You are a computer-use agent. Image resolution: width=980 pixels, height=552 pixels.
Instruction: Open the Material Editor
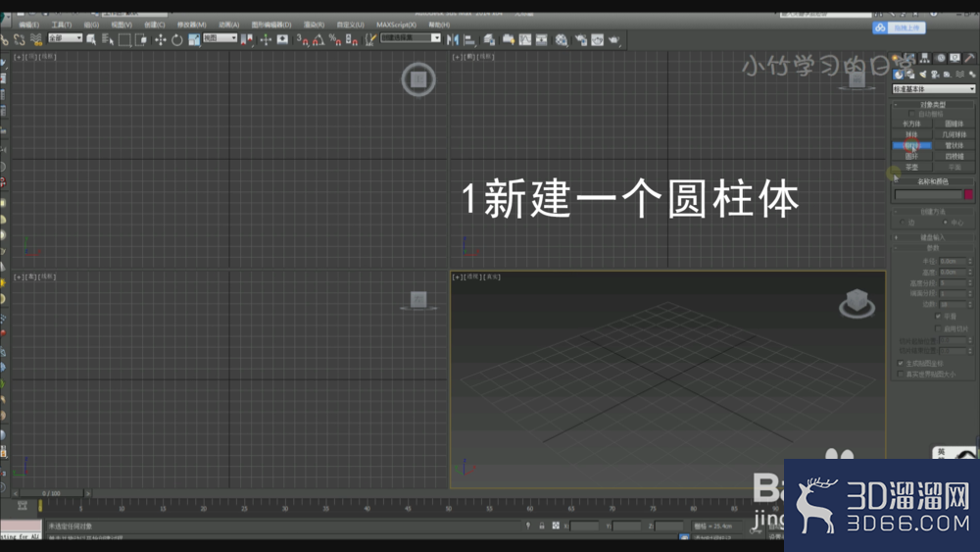pyautogui.click(x=562, y=40)
